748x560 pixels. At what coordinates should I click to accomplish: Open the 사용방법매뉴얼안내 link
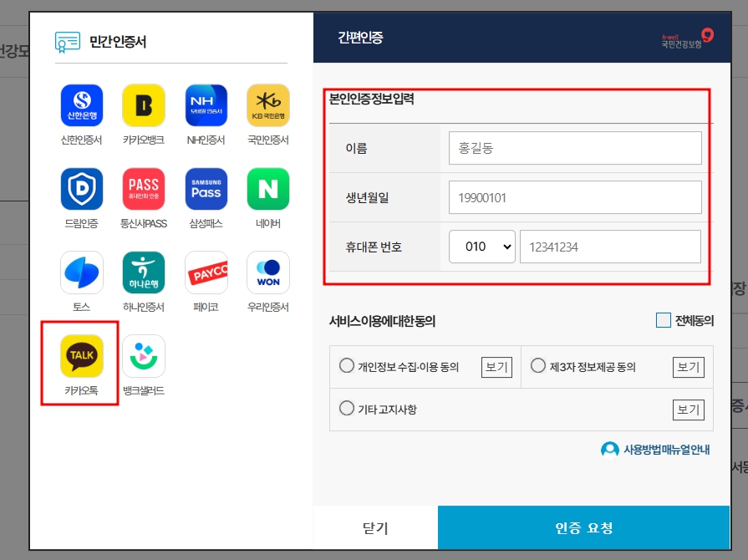click(666, 450)
